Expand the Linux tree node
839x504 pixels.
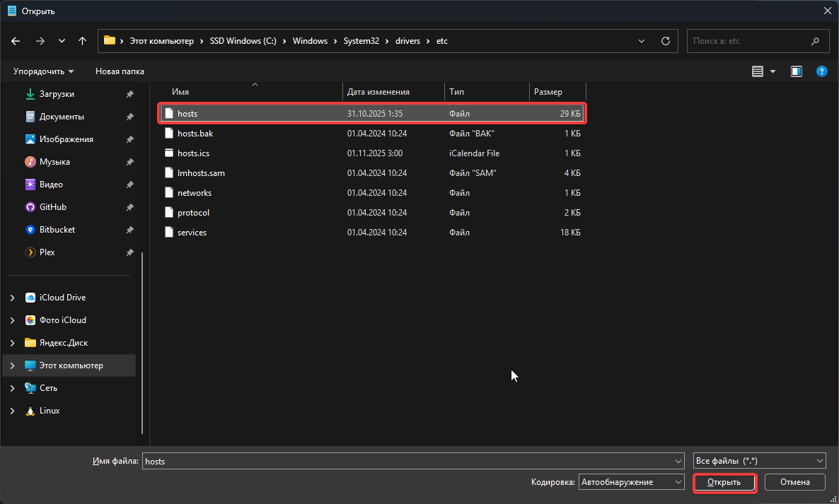(13, 411)
